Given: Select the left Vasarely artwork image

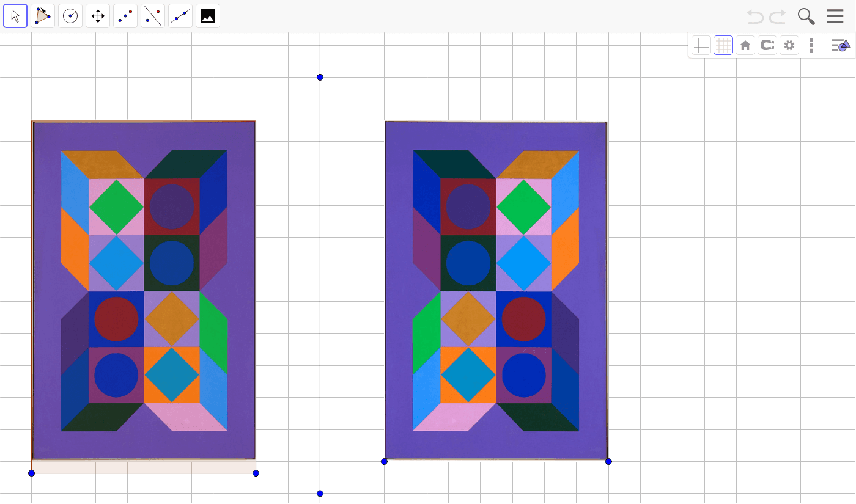Looking at the screenshot, I should pos(144,290).
